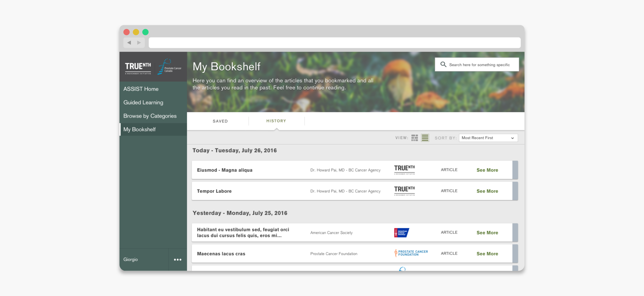
Task: Click the search magnifier icon
Action: click(x=443, y=65)
